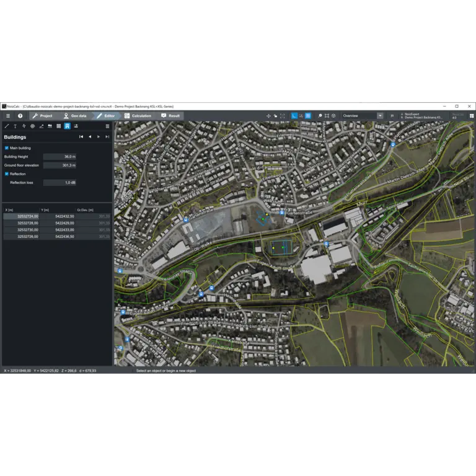Activate the pan move tool
Screen dimensions: 476x476
click(268, 116)
